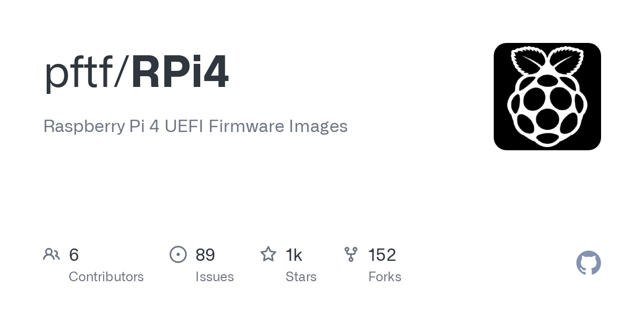The width and height of the screenshot is (644, 322).
Task: Select the Raspberry Pi logo image
Action: pyautogui.click(x=547, y=97)
